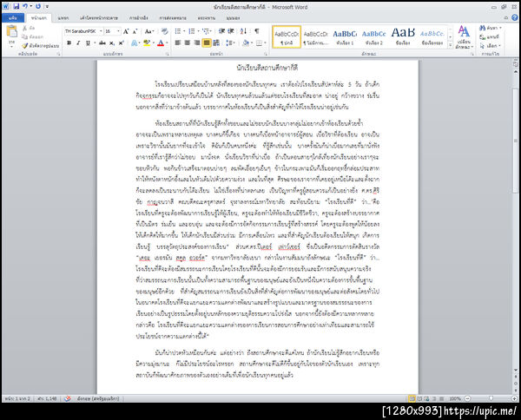Undo the last action

pos(25,6)
